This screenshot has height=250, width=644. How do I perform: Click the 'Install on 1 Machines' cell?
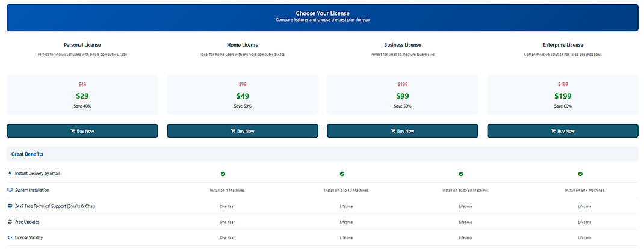[227, 191]
